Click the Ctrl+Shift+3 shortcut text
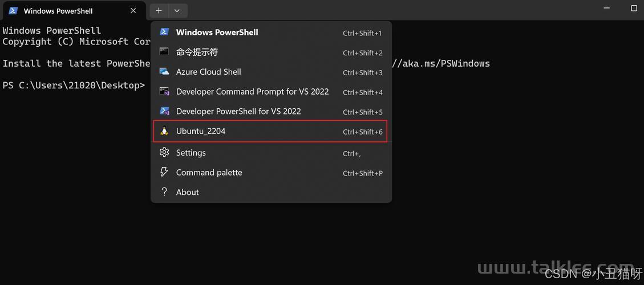The image size is (644, 285). pos(363,73)
